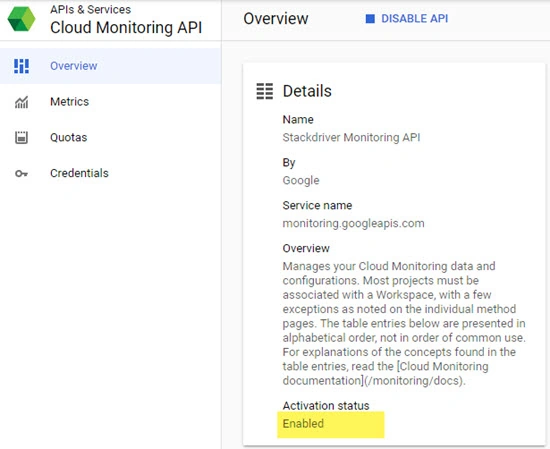Select the Google provider value
Image resolution: width=550 pixels, height=449 pixels.
tap(301, 181)
